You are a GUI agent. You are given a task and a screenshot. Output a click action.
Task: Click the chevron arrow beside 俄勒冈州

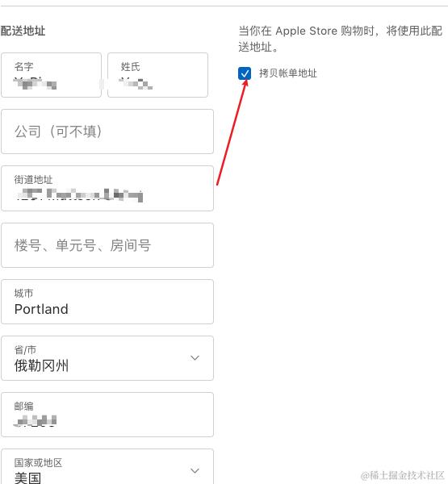(195, 357)
